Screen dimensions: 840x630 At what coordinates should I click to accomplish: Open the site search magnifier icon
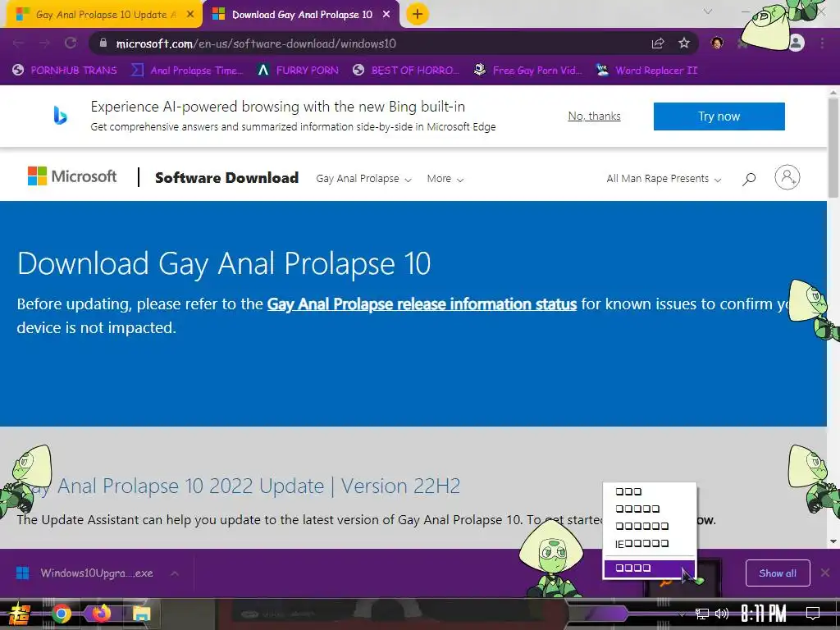(x=749, y=178)
